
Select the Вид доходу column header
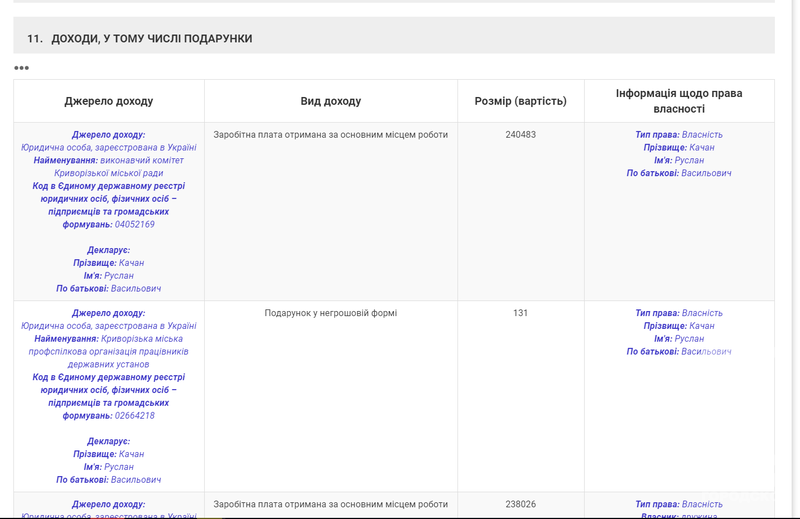tap(330, 101)
